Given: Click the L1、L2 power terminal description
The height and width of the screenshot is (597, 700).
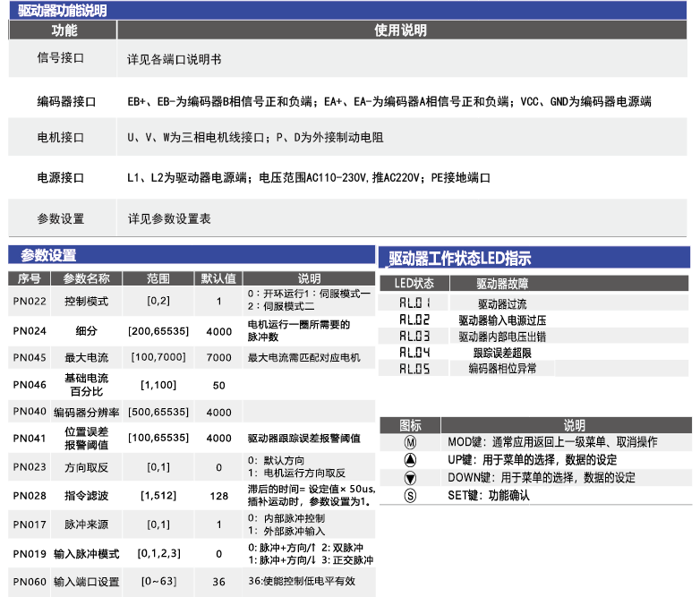Looking at the screenshot, I should (x=309, y=178).
